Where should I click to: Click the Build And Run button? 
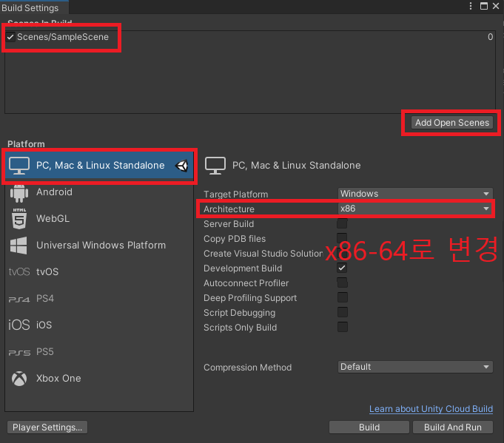tap(453, 427)
